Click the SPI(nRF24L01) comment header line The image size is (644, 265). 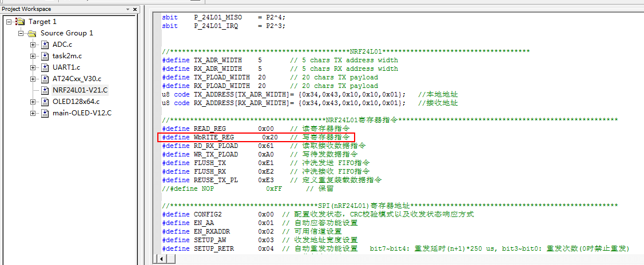tap(389, 206)
